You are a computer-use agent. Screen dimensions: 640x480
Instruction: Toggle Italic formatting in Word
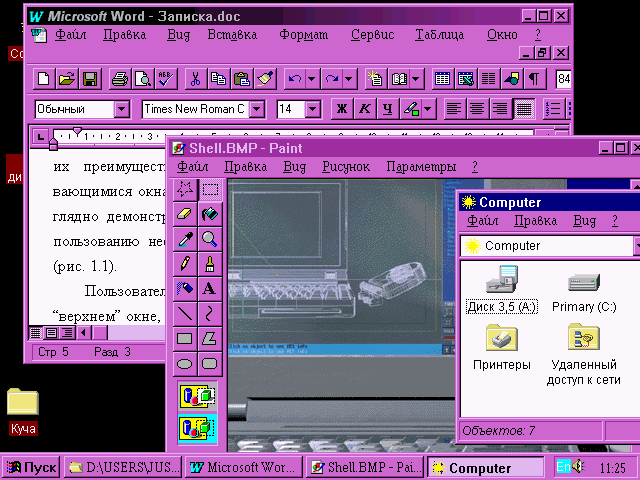pyautogui.click(x=365, y=109)
